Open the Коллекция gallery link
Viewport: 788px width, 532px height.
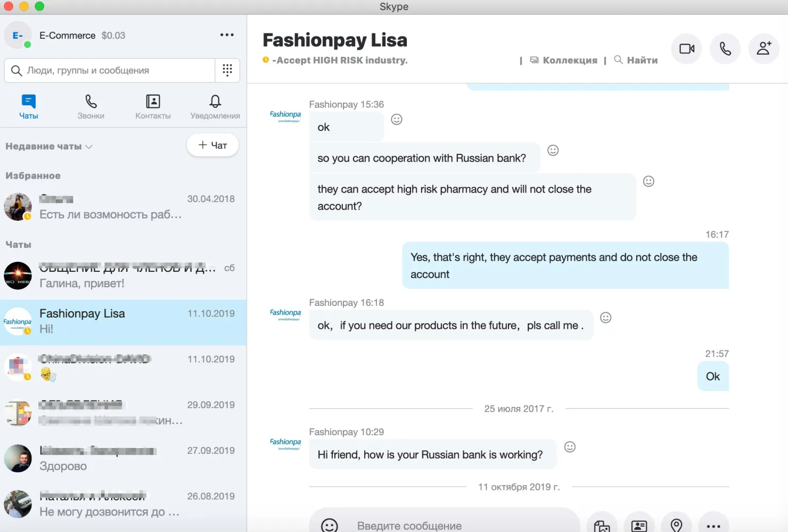pyautogui.click(x=564, y=60)
